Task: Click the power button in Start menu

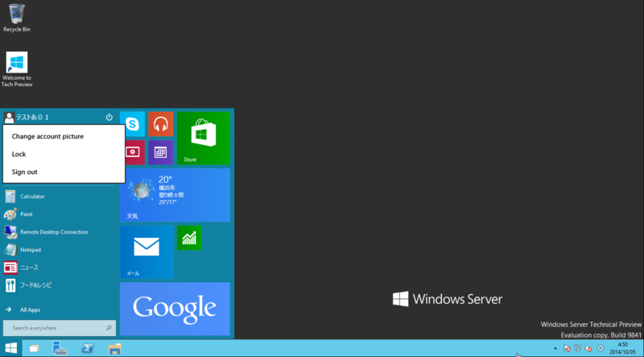Action: pyautogui.click(x=109, y=117)
